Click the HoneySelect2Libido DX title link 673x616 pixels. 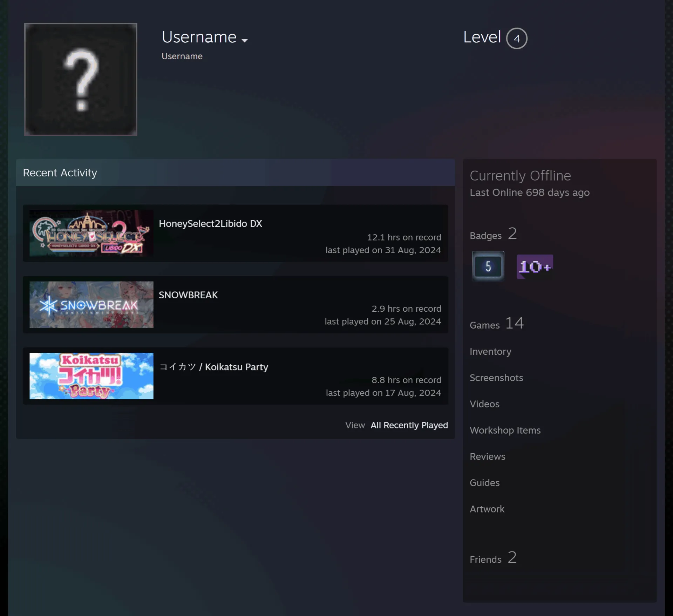pyautogui.click(x=210, y=224)
